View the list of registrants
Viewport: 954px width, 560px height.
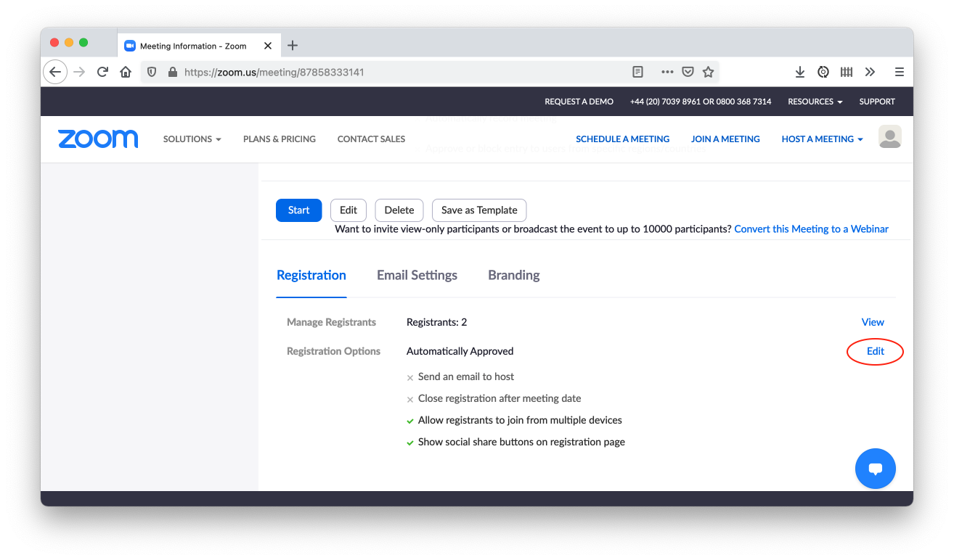click(872, 322)
